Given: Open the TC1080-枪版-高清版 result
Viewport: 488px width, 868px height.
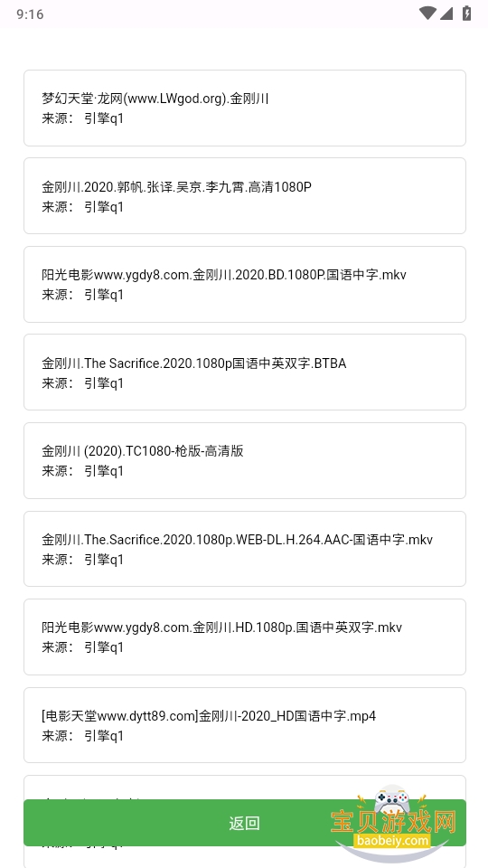Looking at the screenshot, I should 245,460.
